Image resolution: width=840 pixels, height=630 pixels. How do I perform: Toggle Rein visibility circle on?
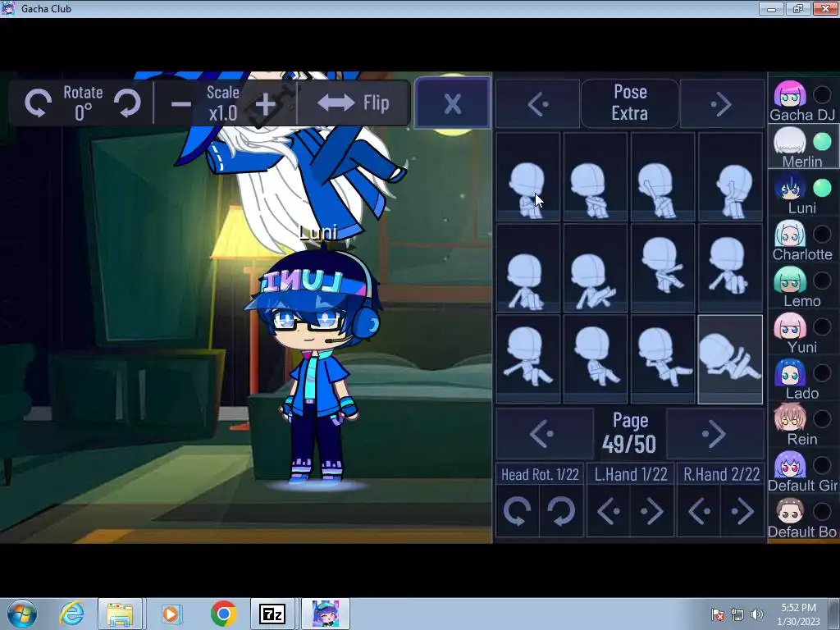point(822,419)
